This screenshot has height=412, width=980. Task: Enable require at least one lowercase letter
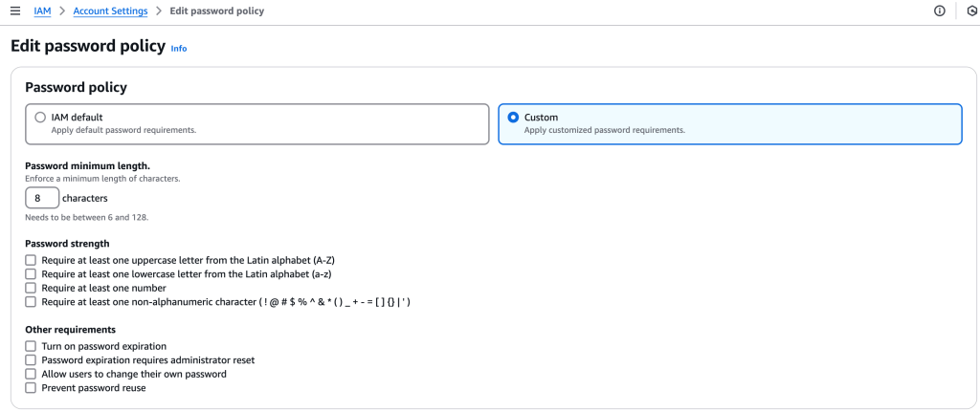point(32,274)
